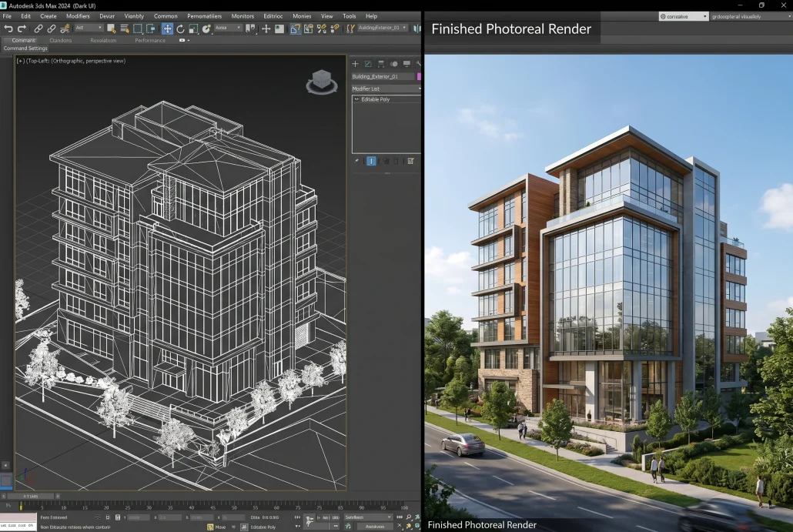Select the Unlink Selection tool
793x532 pixels.
[x=52, y=28]
